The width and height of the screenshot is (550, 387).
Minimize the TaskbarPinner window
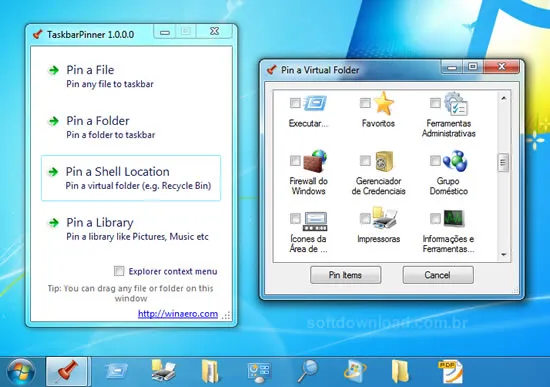pyautogui.click(x=165, y=32)
